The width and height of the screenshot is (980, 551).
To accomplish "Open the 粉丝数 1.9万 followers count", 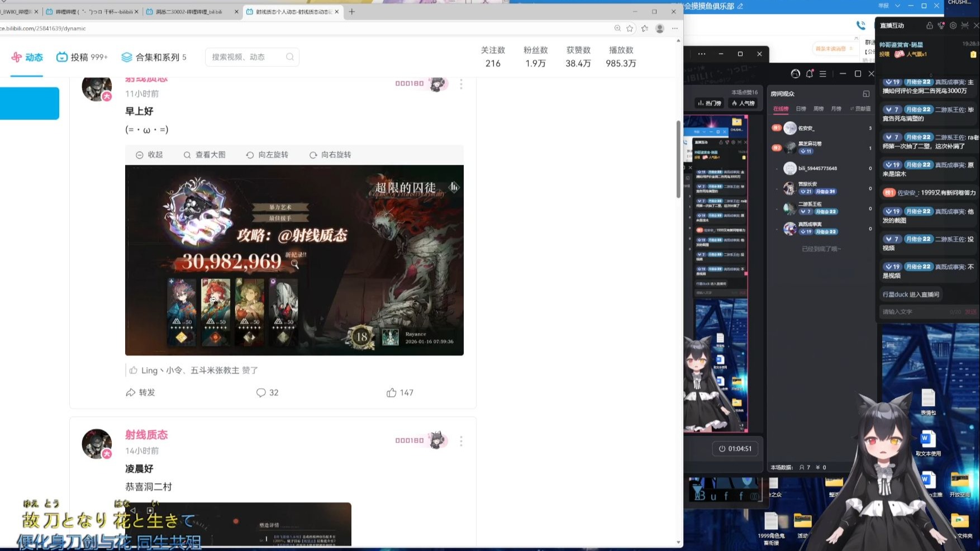I will click(535, 57).
